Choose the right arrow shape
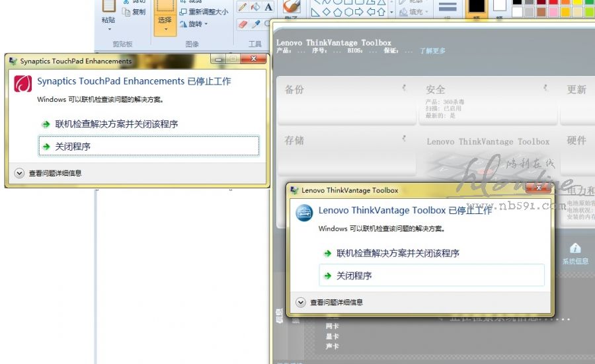595x364 pixels. pos(359,12)
